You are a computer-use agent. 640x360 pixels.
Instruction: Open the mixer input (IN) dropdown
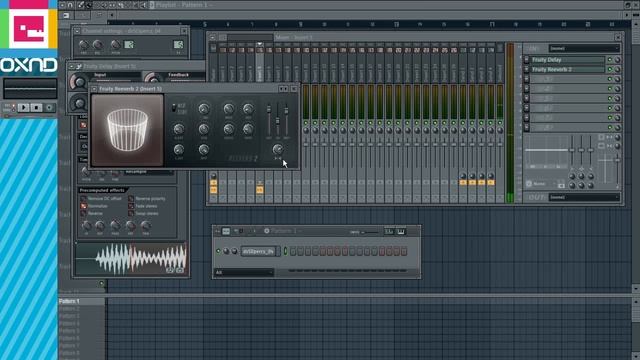(x=584, y=49)
